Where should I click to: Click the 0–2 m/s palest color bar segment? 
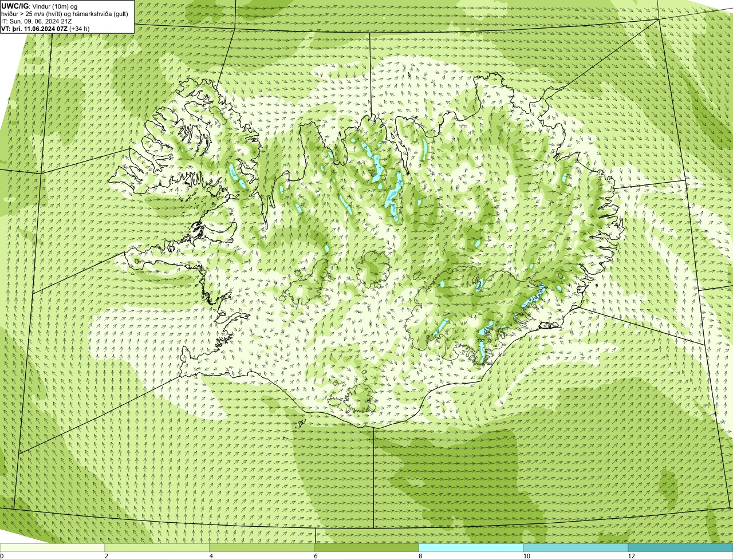(x=53, y=547)
